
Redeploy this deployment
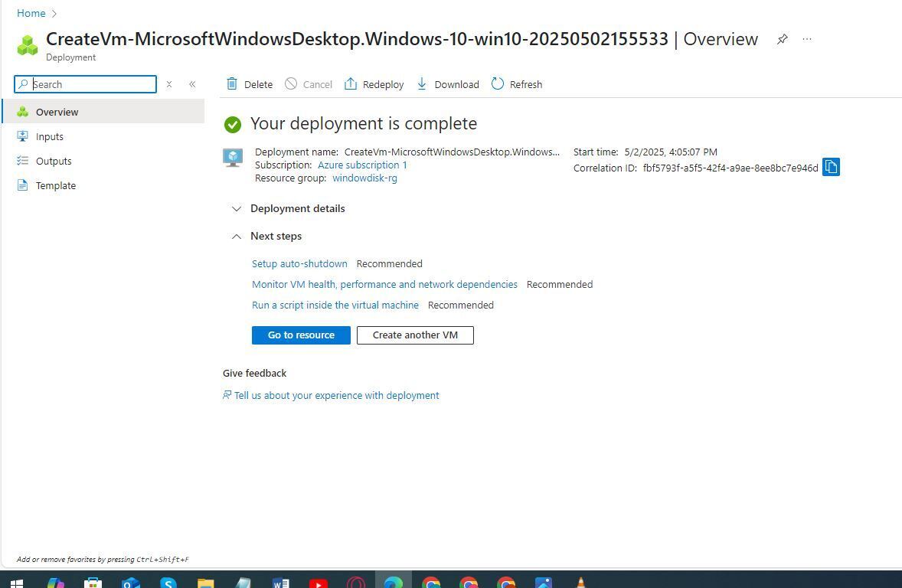tap(374, 84)
